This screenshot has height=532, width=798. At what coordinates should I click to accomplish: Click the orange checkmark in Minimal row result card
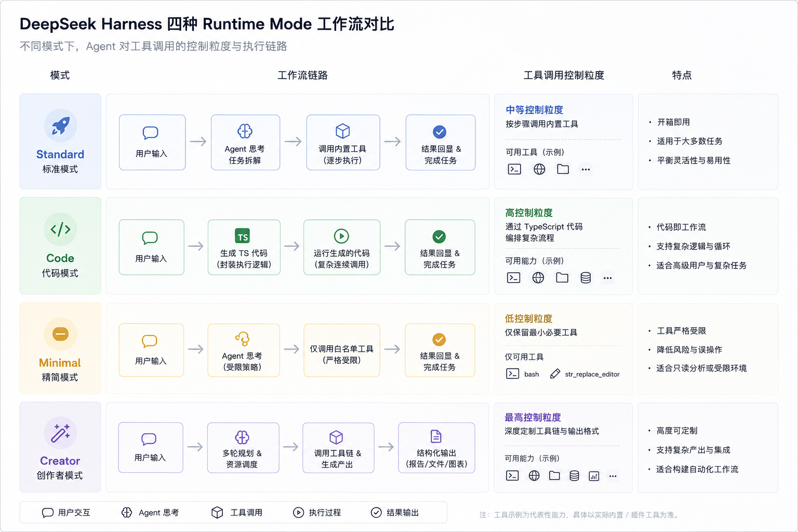tap(439, 339)
